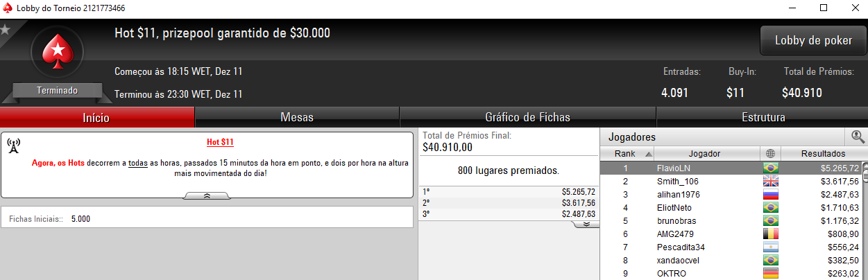
Task: Click the globe country column header
Action: click(770, 154)
